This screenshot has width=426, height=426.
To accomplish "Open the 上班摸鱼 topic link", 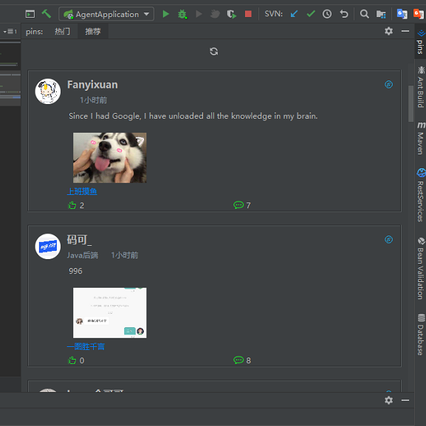I will [x=82, y=191].
